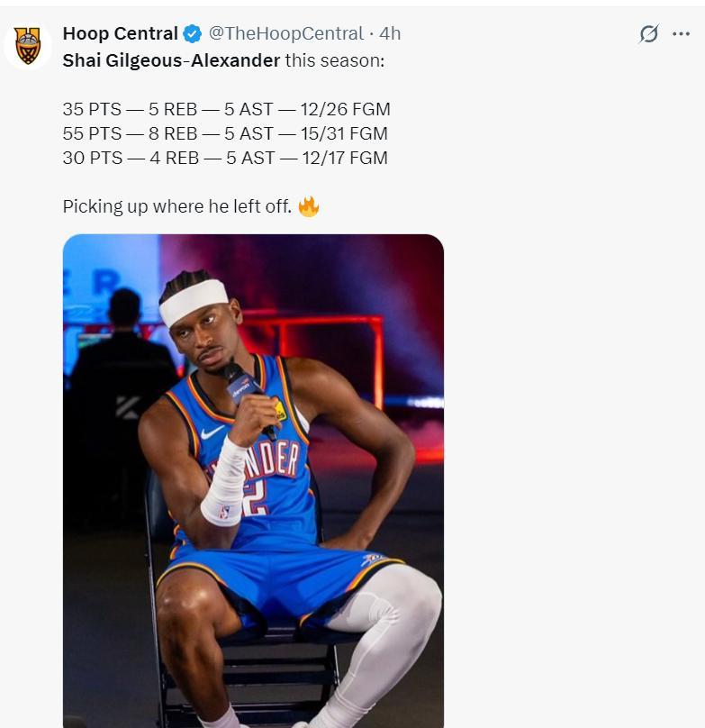Click the blue verified checkmark badge
The image size is (705, 728).
click(x=192, y=34)
